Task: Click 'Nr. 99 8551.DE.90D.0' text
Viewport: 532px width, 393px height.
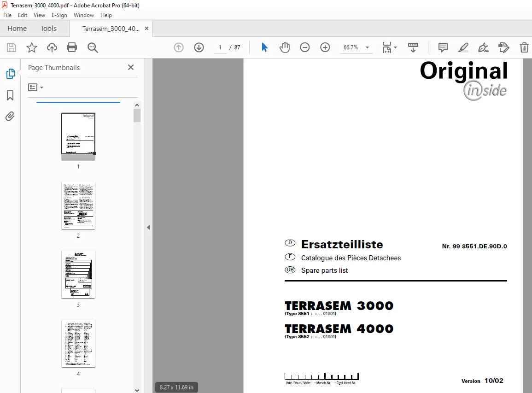Action: (474, 246)
